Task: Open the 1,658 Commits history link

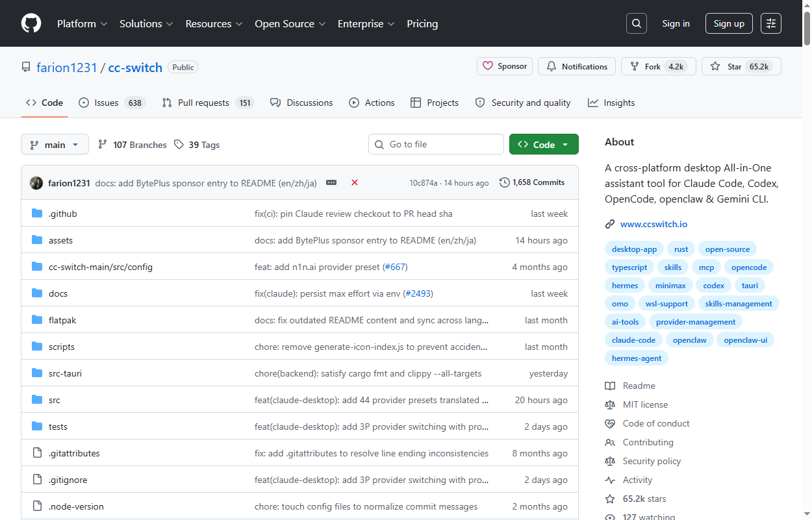Action: pyautogui.click(x=532, y=183)
